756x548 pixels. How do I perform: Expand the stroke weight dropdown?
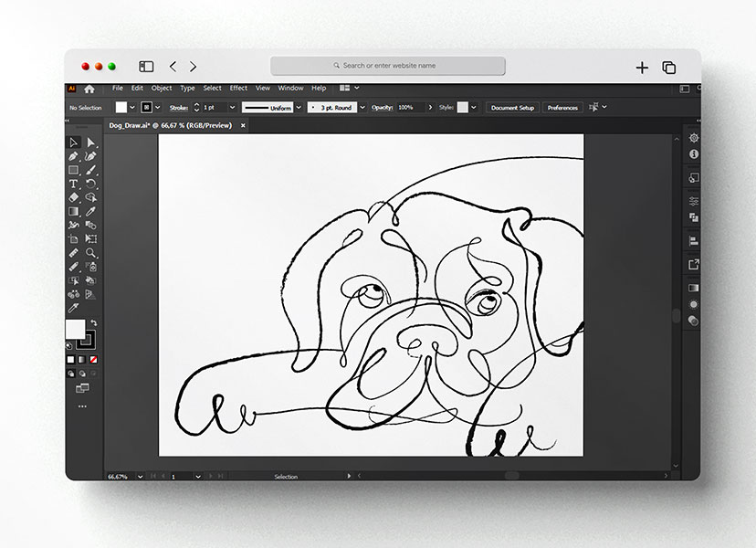[232, 108]
